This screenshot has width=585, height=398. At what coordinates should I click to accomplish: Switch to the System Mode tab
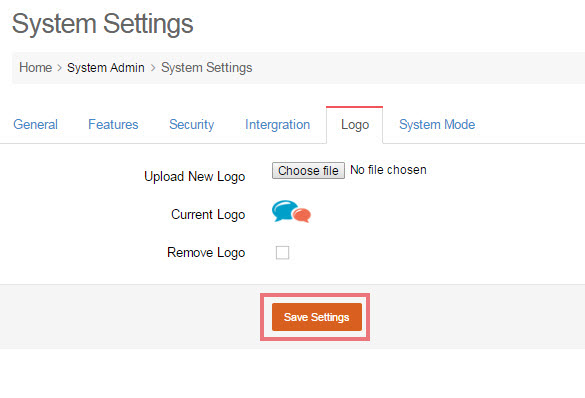[x=437, y=124]
